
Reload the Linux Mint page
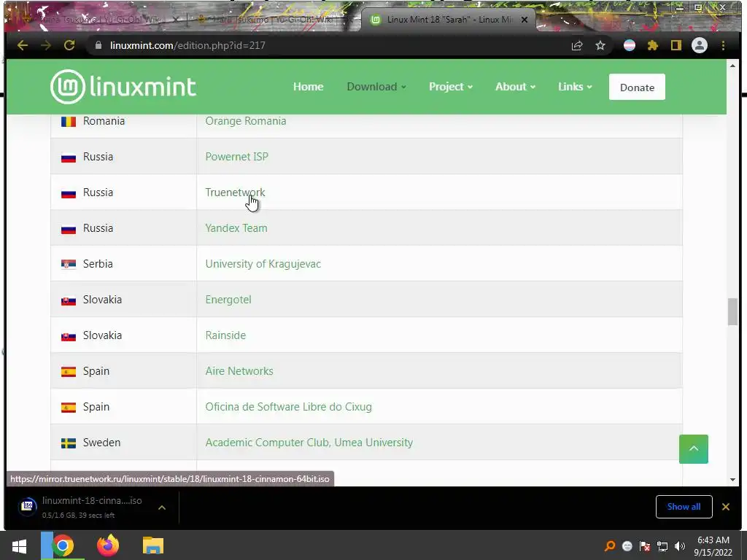(x=69, y=45)
